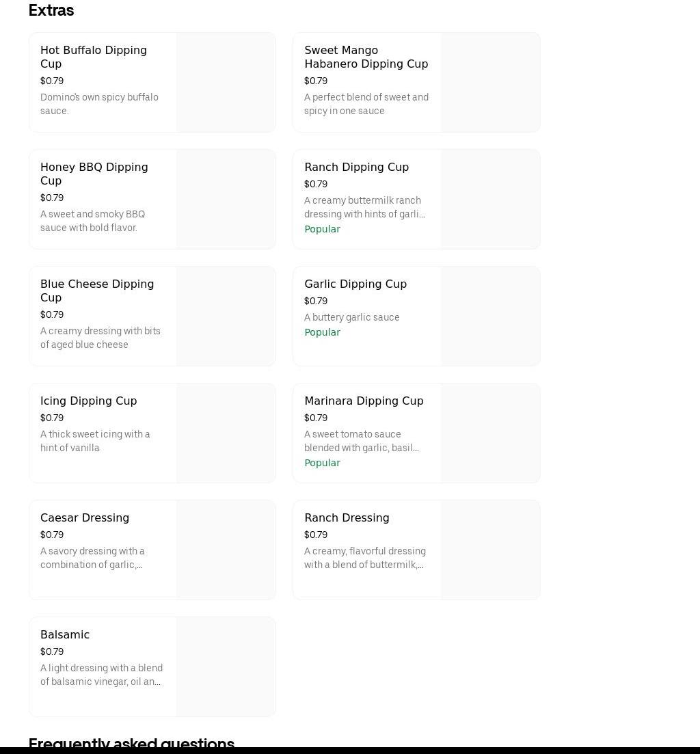Choose the Honey BBQ Dipping Cup title
700x754 pixels.
(94, 174)
